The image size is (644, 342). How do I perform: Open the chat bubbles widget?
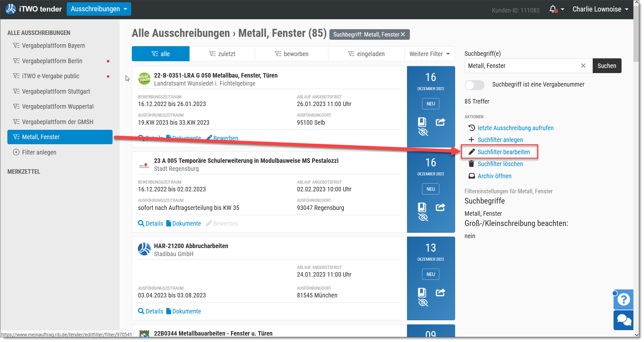pyautogui.click(x=623, y=320)
